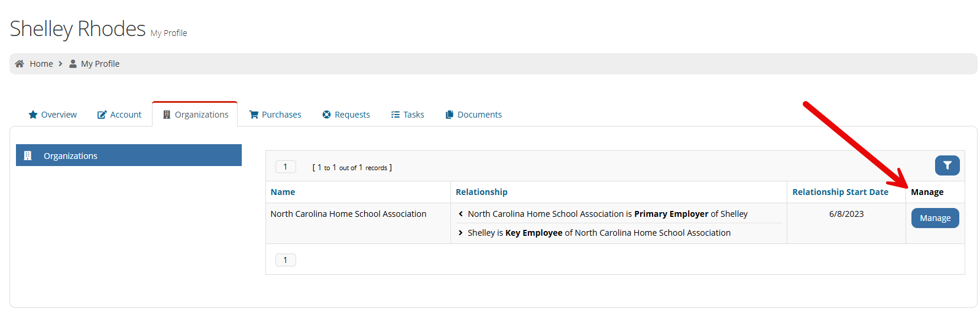Click the user icon beside My Profile
This screenshot has width=980, height=312.
click(x=73, y=64)
